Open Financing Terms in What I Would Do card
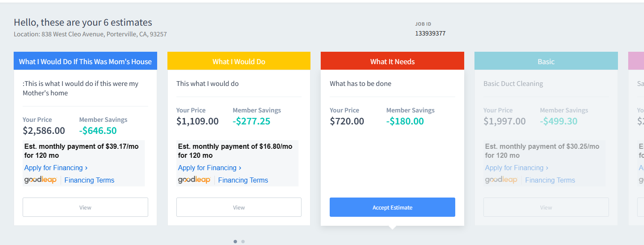Viewport: 644px width, 245px height. tap(243, 180)
